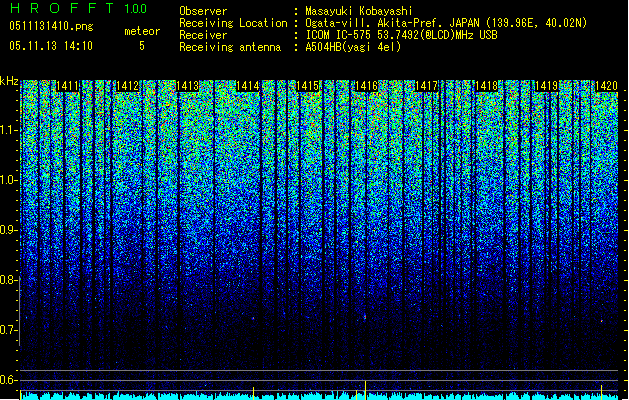Click the meteor echo dot below 1416

(x=365, y=317)
